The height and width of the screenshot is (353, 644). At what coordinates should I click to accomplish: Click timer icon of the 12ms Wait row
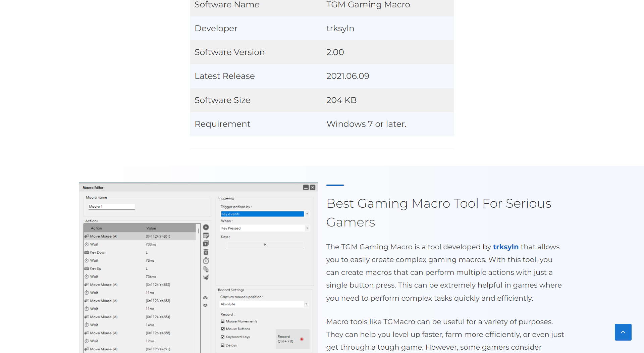pyautogui.click(x=87, y=341)
